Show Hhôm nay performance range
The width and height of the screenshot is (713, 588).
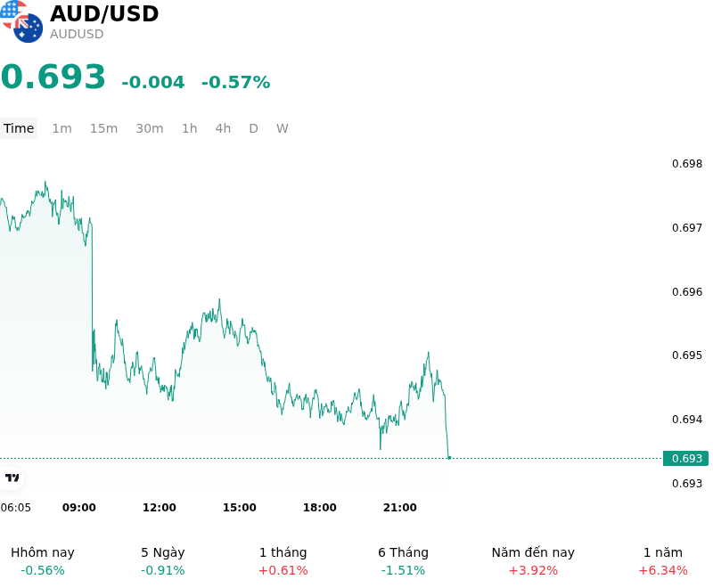[43, 561]
